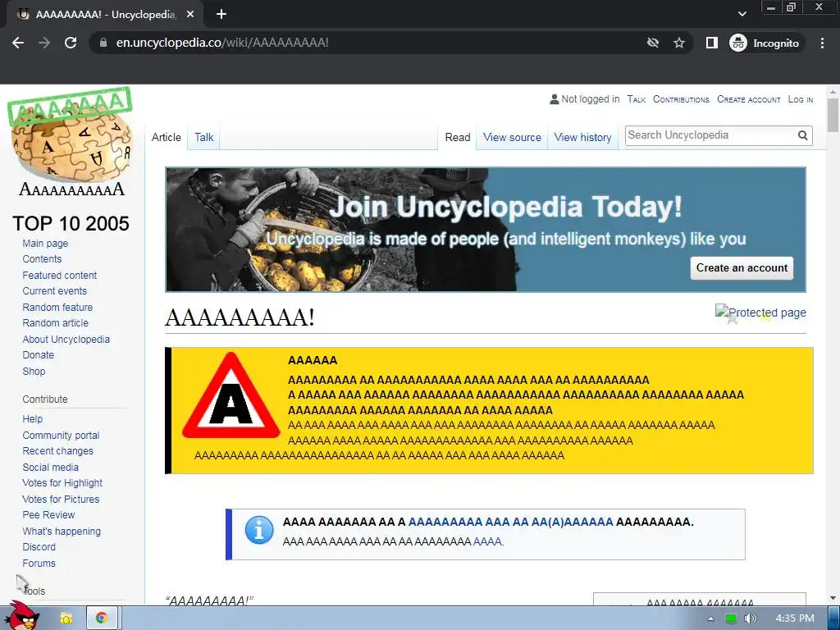Click the Join Uncyclopedia Today banner image
840x630 pixels.
tap(486, 230)
